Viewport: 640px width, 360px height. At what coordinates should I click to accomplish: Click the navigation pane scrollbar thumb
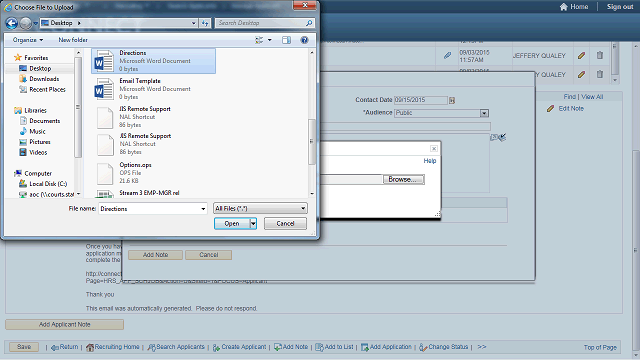(78, 107)
